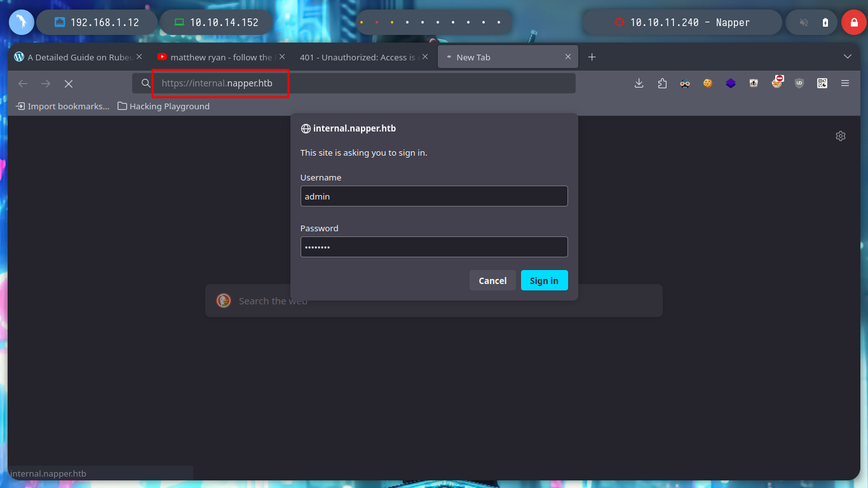Open a new tab with the plus button

coord(592,57)
